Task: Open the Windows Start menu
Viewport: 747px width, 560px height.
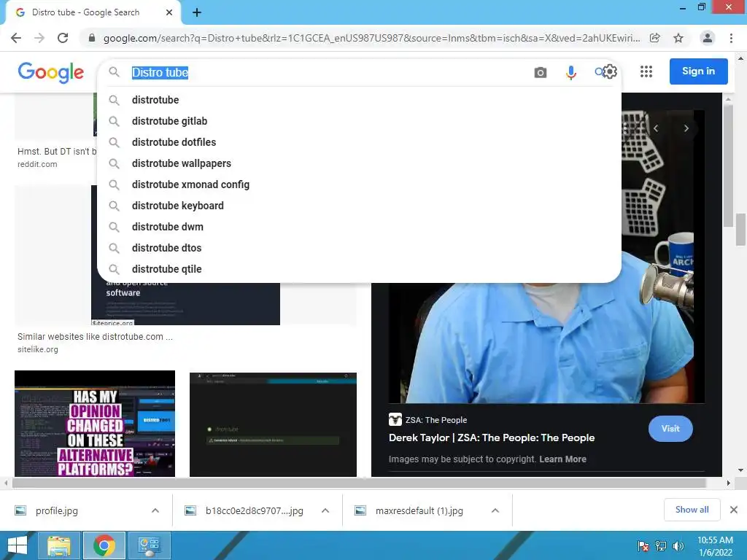Action: pos(18,545)
